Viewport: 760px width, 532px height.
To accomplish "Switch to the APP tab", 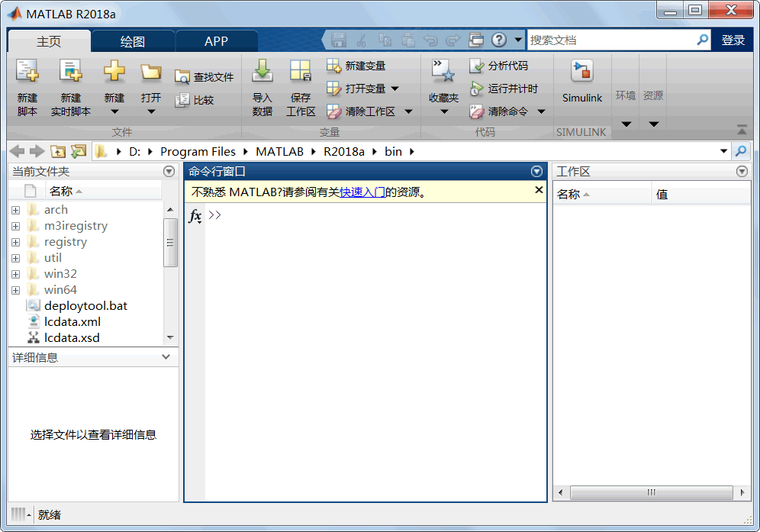I will pyautogui.click(x=216, y=41).
